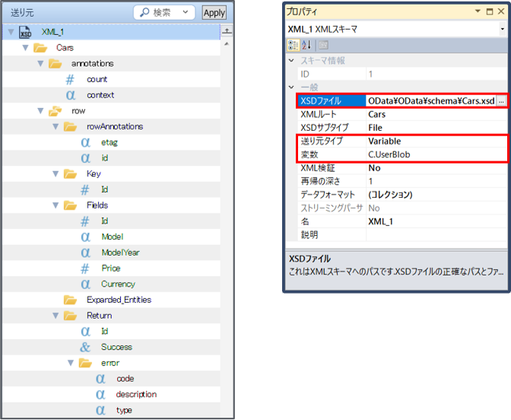The image size is (511, 420).
Task: Collapse the schema information property section
Action: click(292, 60)
